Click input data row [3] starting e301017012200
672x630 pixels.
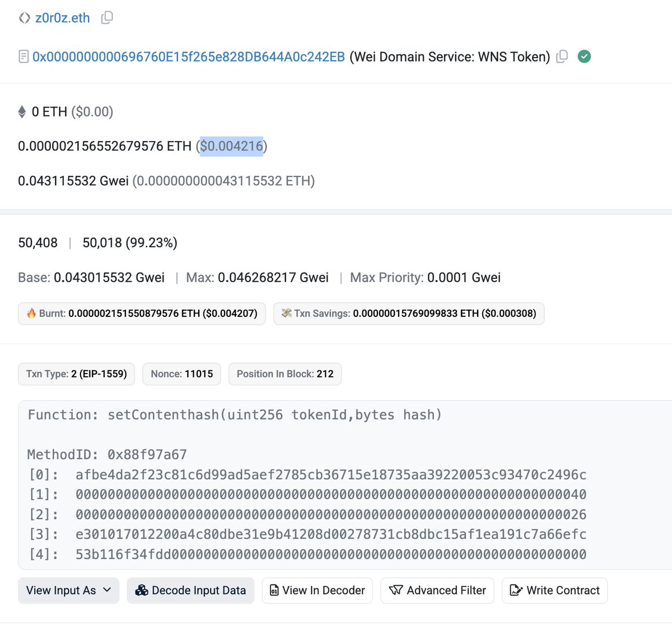(307, 534)
